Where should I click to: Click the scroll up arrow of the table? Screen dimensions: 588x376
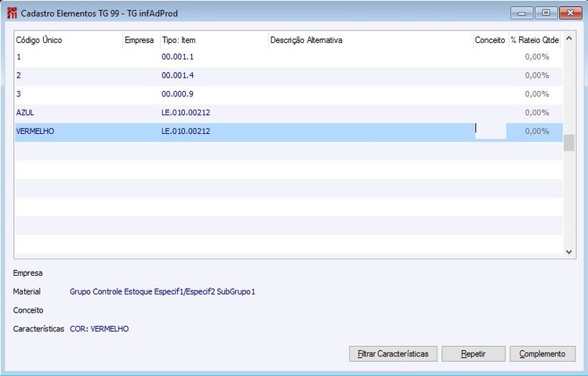[x=569, y=38]
